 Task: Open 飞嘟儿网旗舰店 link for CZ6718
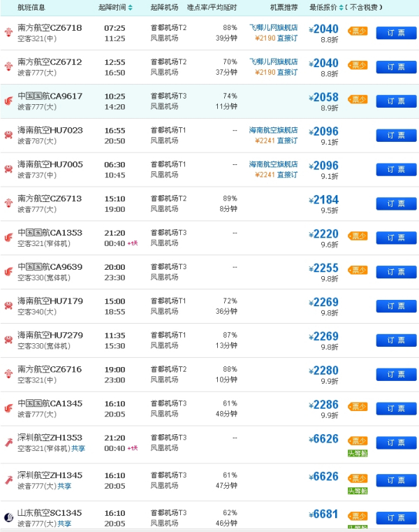click(274, 27)
